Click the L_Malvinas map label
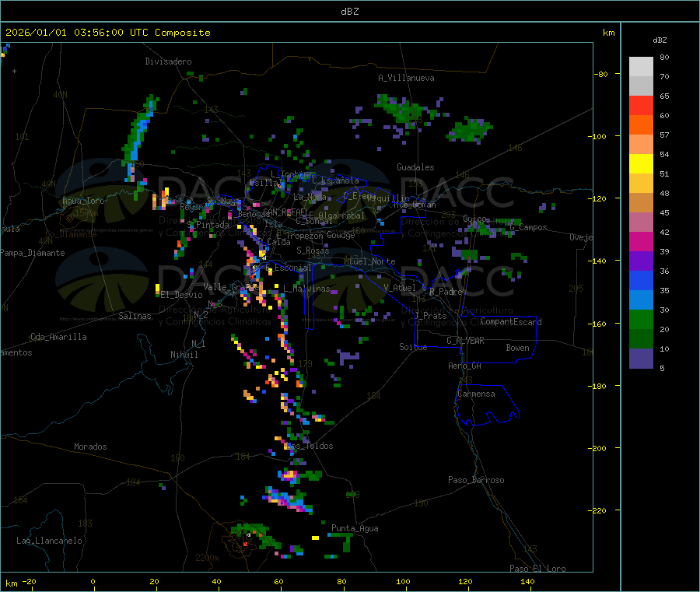 point(306,289)
